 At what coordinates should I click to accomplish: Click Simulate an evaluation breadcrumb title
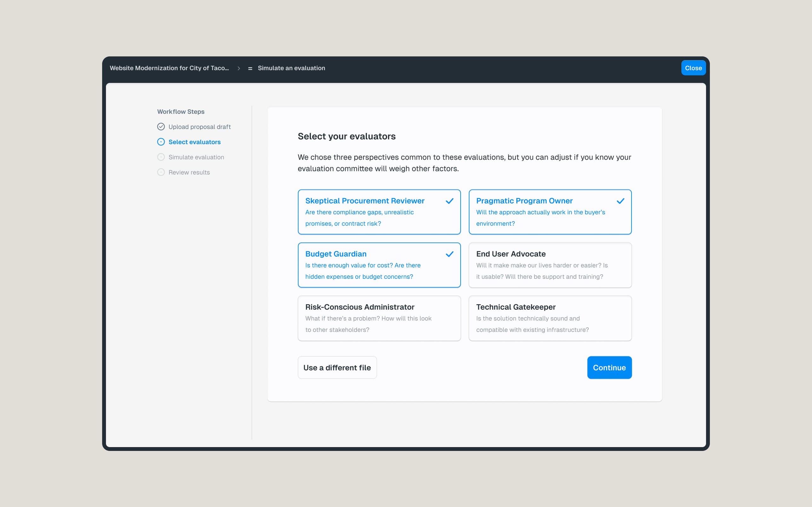(x=291, y=68)
